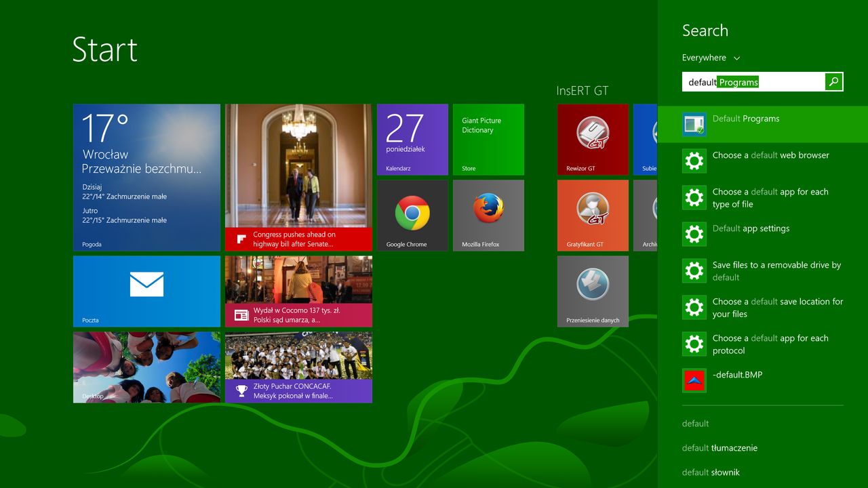Open the Default Programs search result
This screenshot has height=488, width=868.
coord(763,124)
